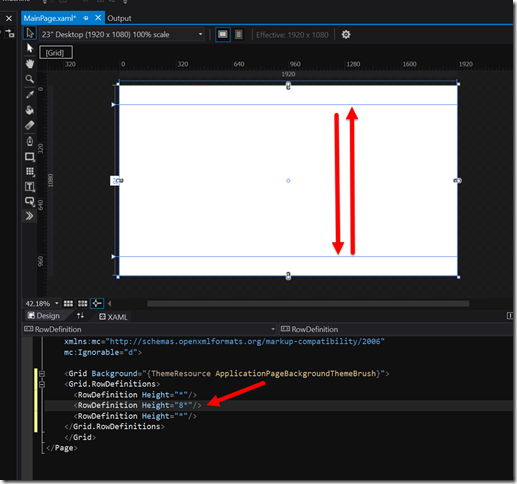
Task: Collapse the Grid element in XAML editor
Action: click(x=42, y=374)
